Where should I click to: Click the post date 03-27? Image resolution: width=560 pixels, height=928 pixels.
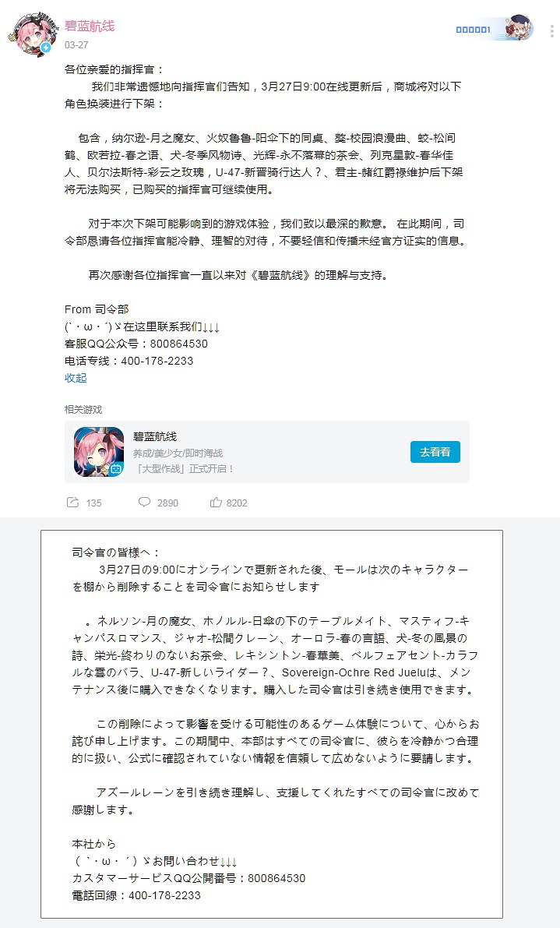coord(76,45)
